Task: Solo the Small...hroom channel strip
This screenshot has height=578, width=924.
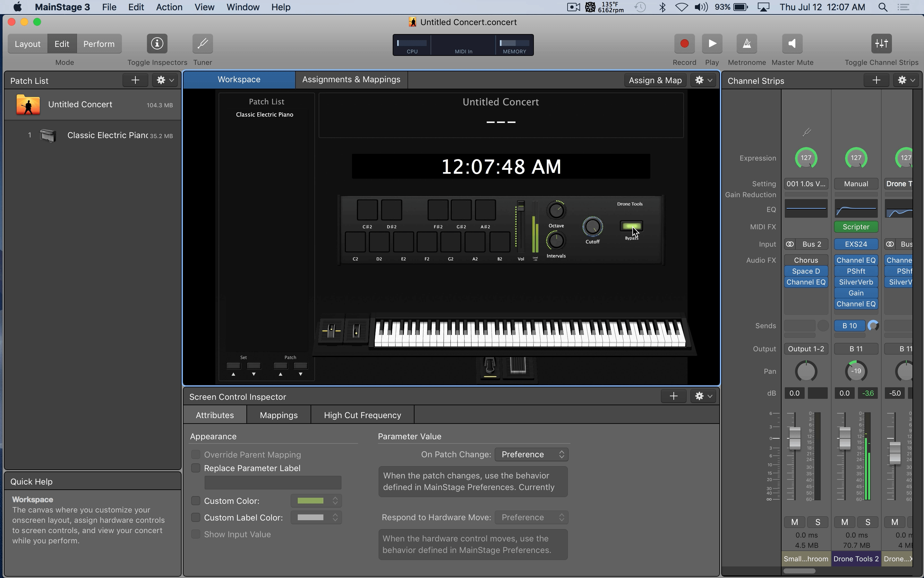Action: [x=817, y=522]
